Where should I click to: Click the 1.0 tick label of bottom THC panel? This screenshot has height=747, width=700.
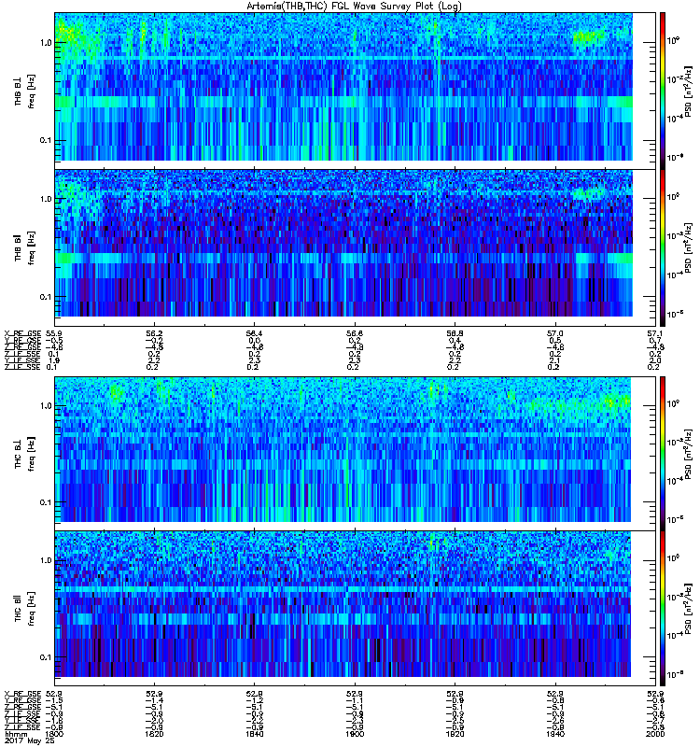[46, 560]
